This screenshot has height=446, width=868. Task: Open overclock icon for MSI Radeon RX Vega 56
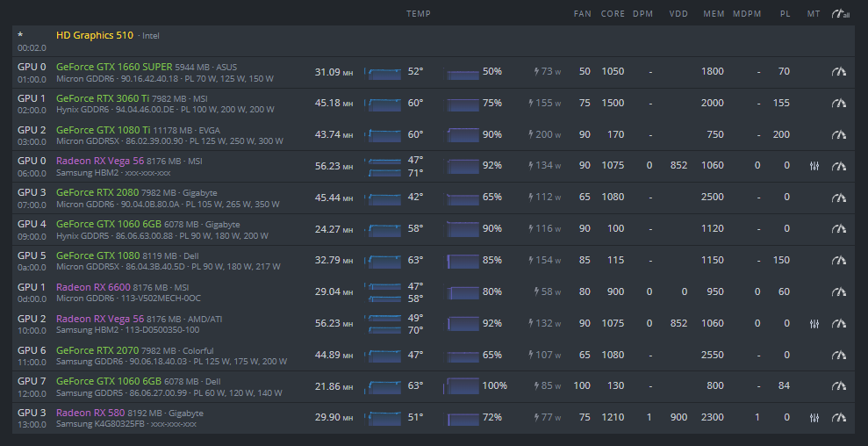tap(839, 166)
